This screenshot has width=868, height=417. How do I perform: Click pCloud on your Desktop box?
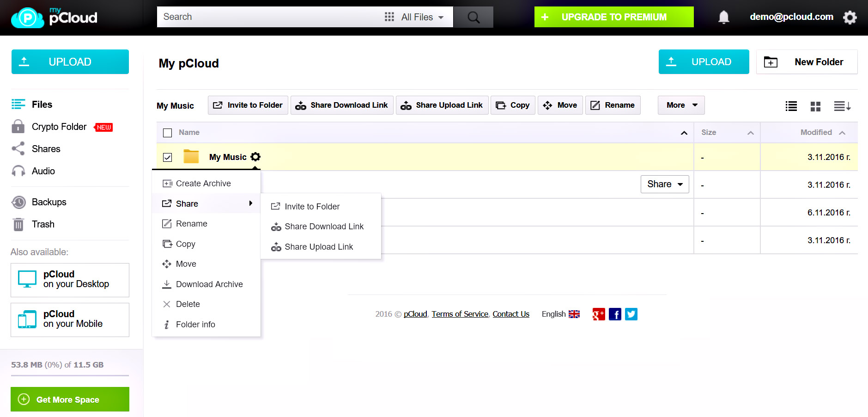pos(70,280)
